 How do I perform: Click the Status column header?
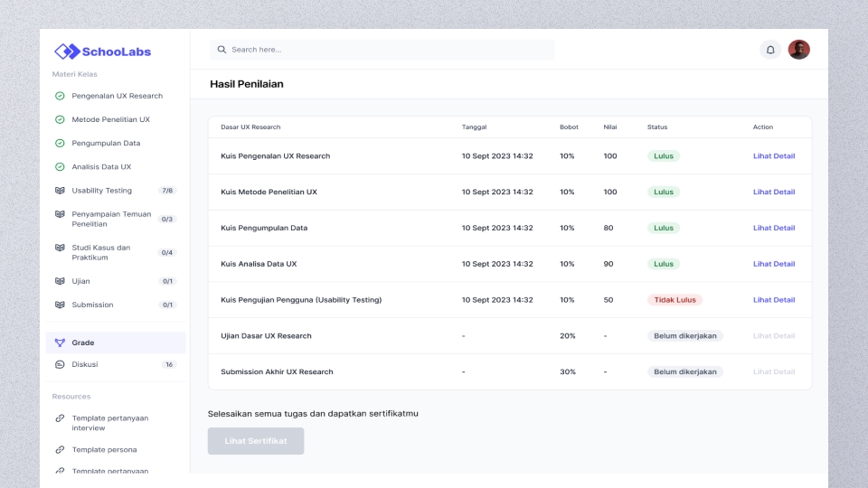pyautogui.click(x=657, y=127)
